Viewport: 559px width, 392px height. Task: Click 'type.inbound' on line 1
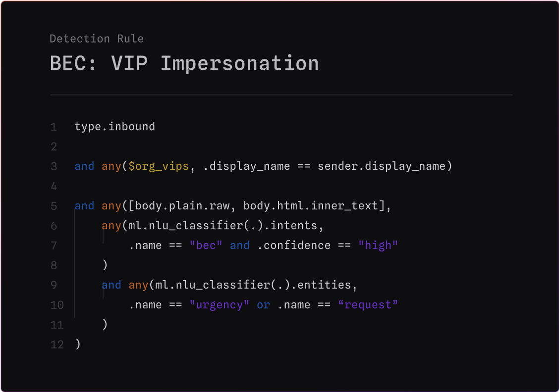115,127
